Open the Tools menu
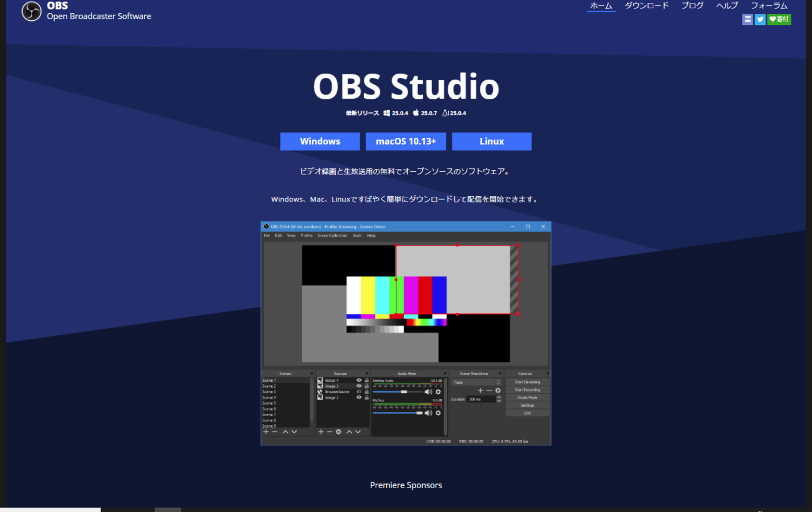The width and height of the screenshot is (812, 512). [x=357, y=235]
